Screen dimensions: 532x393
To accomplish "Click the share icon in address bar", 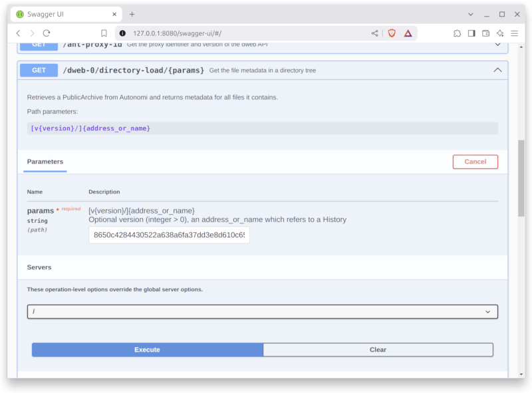I will coord(375,33).
